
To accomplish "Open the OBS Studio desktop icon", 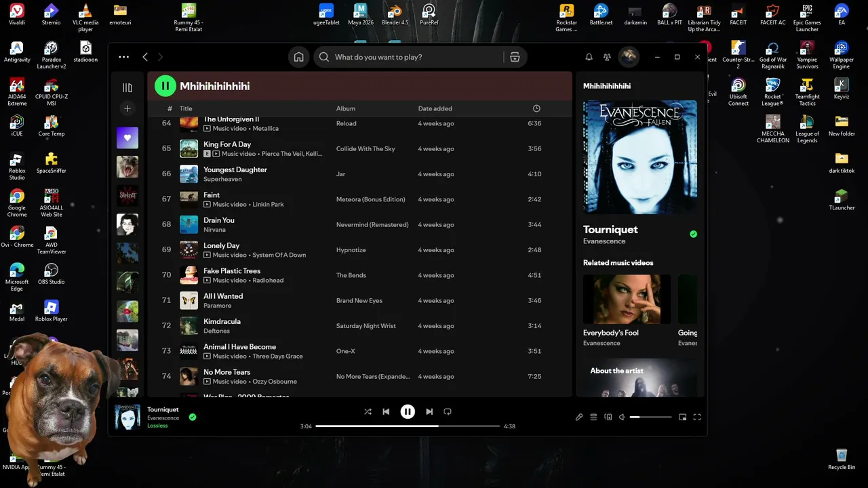I will (51, 273).
